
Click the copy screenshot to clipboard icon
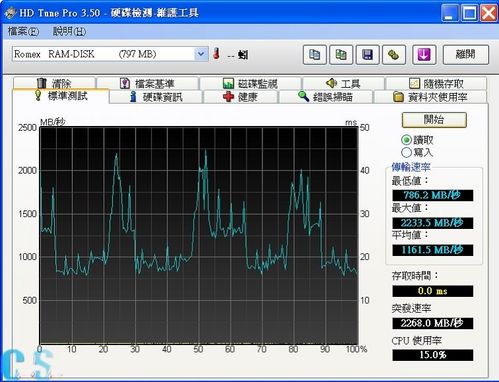click(x=341, y=54)
